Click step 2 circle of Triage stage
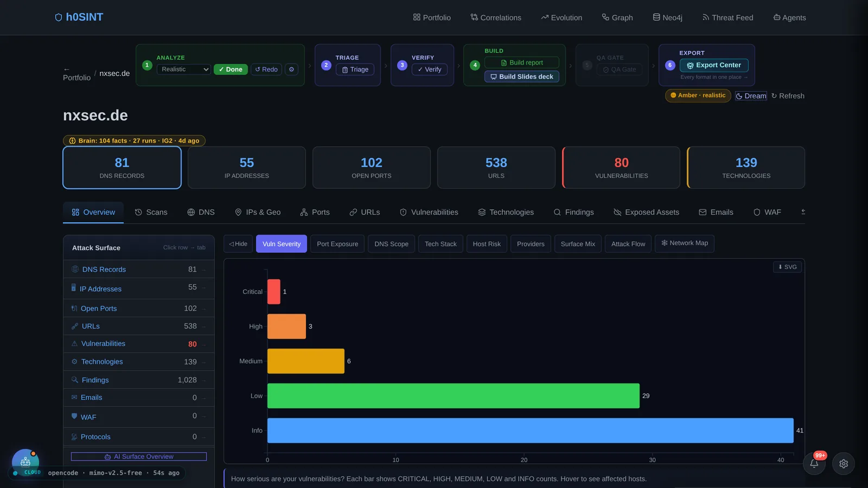 (x=326, y=65)
